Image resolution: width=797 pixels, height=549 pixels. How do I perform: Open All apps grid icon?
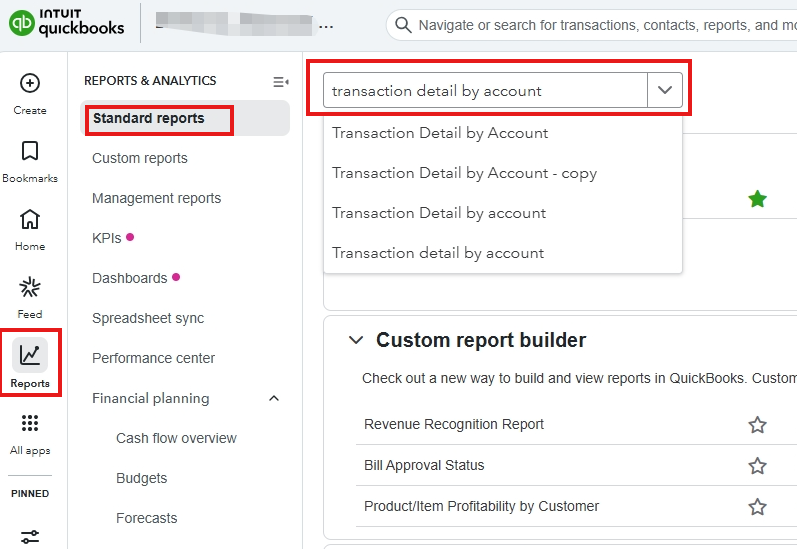(x=30, y=424)
